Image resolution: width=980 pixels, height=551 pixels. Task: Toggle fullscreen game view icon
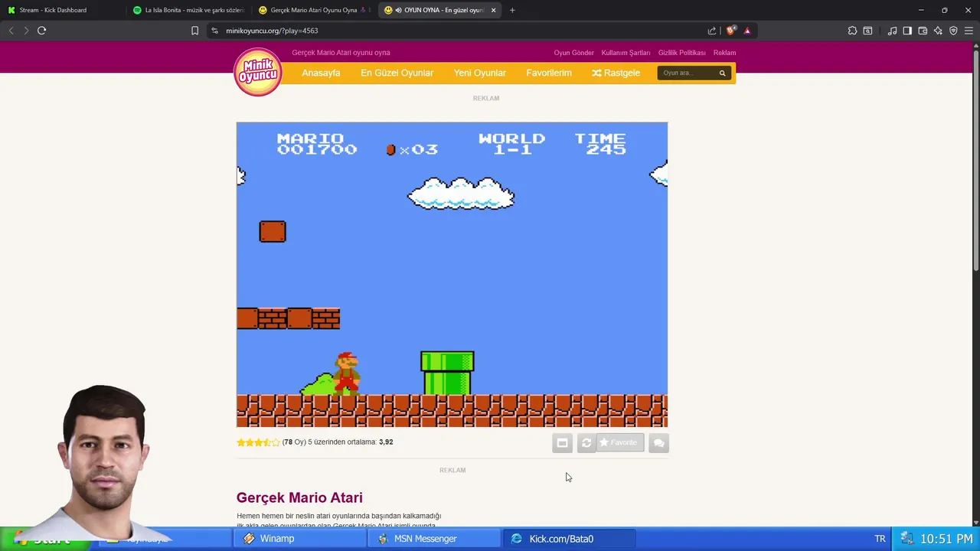click(x=562, y=443)
